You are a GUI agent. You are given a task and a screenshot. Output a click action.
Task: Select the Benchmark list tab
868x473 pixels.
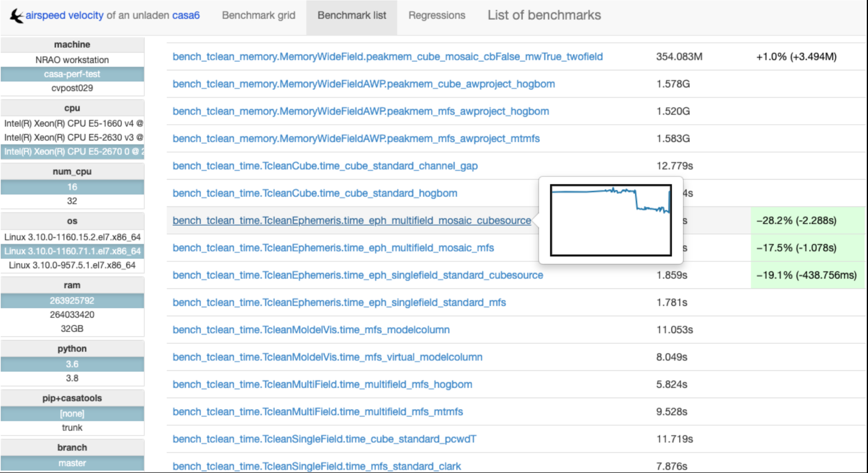[351, 16]
